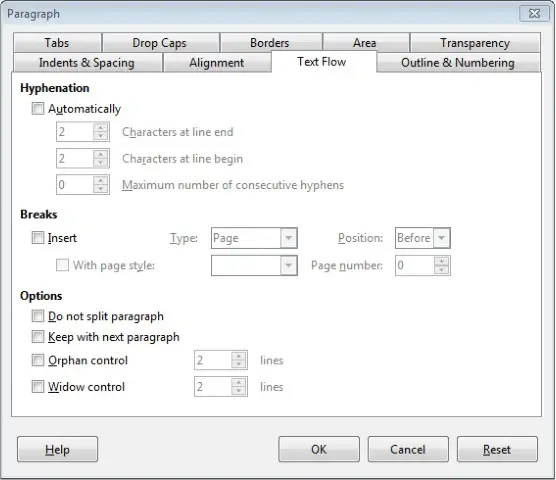Decrease maximum consecutive hyphens value

[x=101, y=189]
